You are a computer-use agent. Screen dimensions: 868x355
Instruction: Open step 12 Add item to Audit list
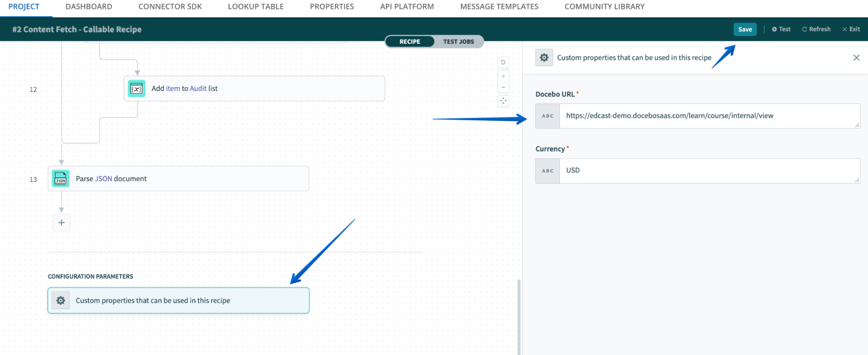tap(254, 89)
